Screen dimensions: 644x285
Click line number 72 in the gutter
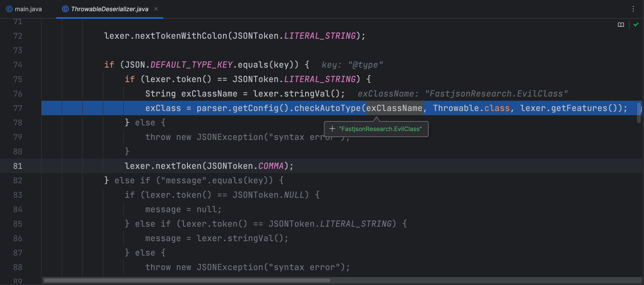click(18, 36)
